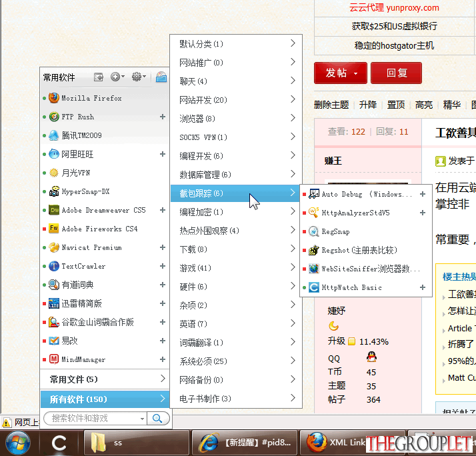Click Windows Start orb

(x=18, y=443)
